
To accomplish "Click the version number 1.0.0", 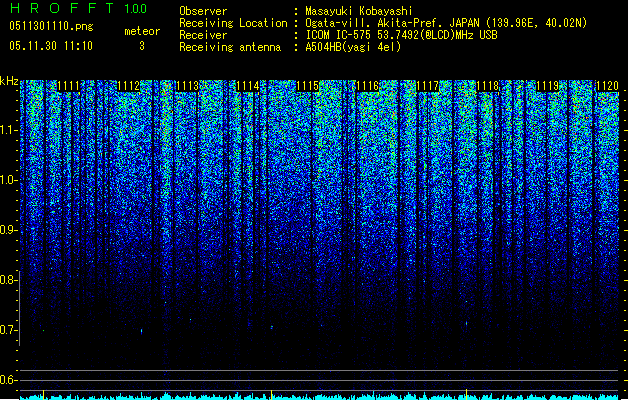I will coord(135,9).
